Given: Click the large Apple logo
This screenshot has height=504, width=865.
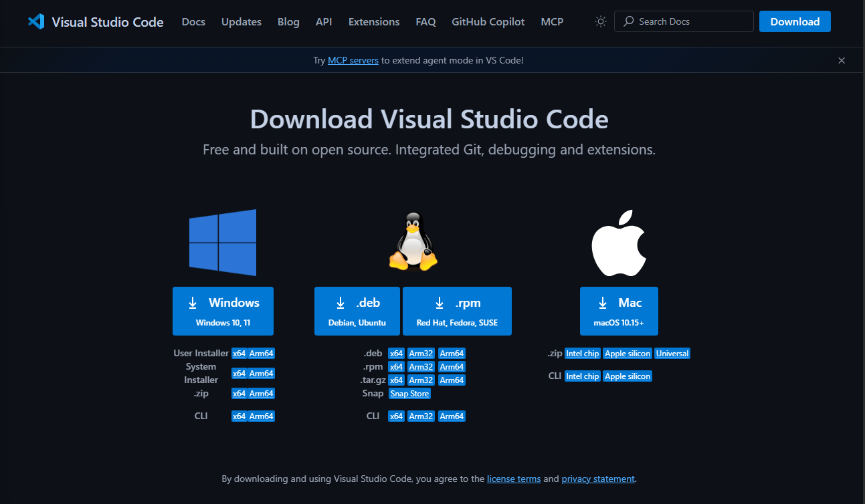Looking at the screenshot, I should click(x=619, y=243).
